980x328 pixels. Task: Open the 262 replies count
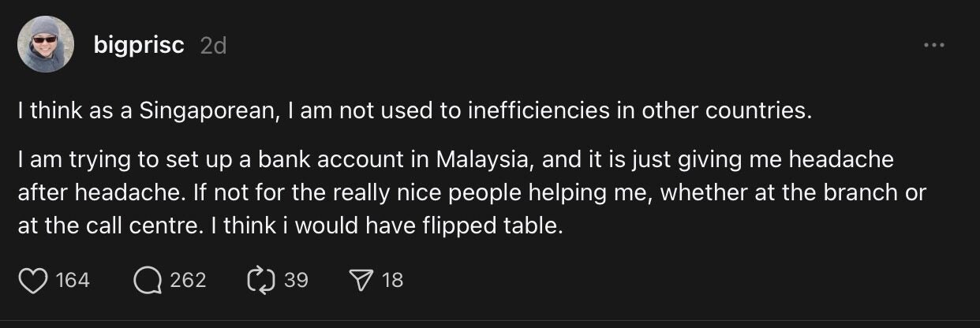coord(188,280)
